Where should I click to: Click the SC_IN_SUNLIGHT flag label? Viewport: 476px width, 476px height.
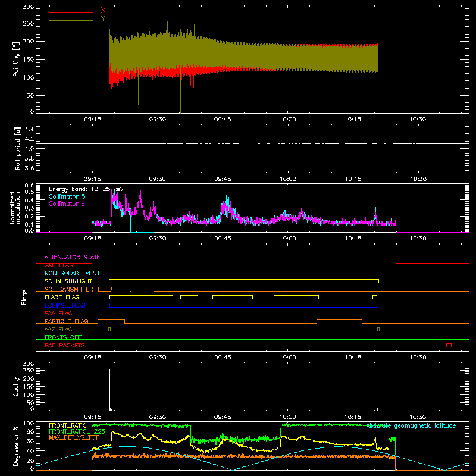point(68,281)
